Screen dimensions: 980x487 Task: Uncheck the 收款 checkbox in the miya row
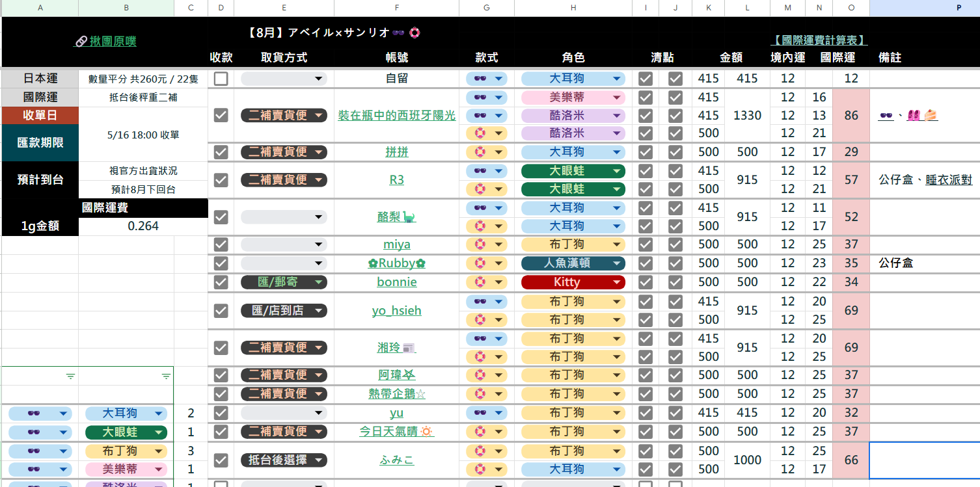[221, 244]
